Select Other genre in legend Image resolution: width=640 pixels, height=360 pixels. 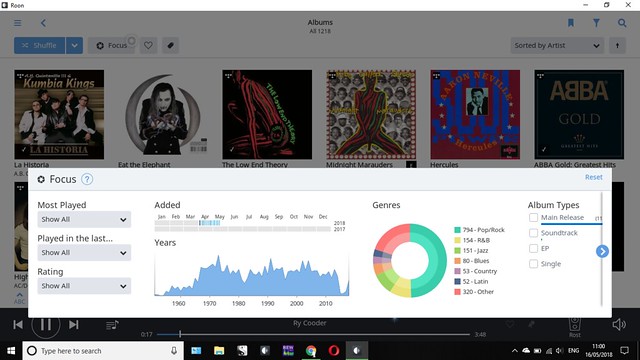474,292
